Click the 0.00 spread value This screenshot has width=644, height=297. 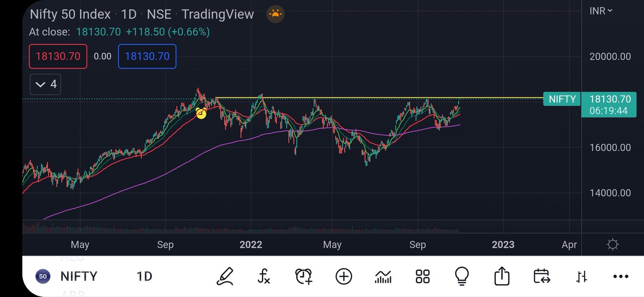[x=103, y=56]
